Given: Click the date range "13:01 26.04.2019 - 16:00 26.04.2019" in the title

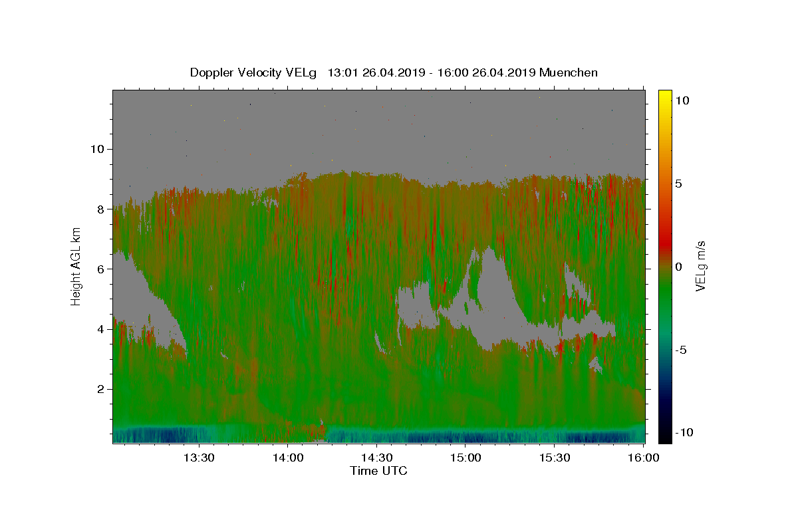Looking at the screenshot, I should 432,72.
